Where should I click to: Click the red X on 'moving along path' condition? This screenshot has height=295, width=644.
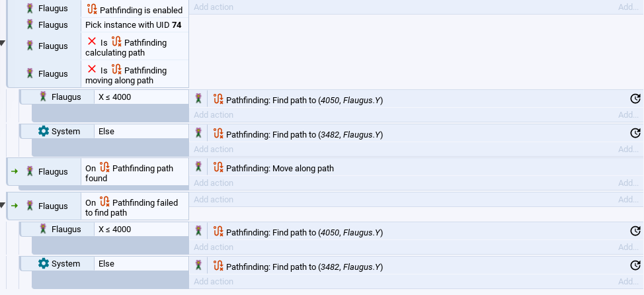(x=92, y=69)
